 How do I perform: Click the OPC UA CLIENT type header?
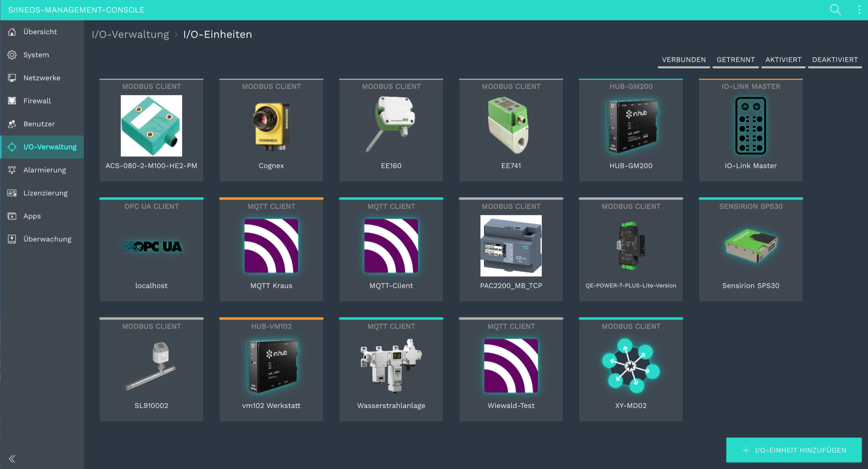[151, 207]
